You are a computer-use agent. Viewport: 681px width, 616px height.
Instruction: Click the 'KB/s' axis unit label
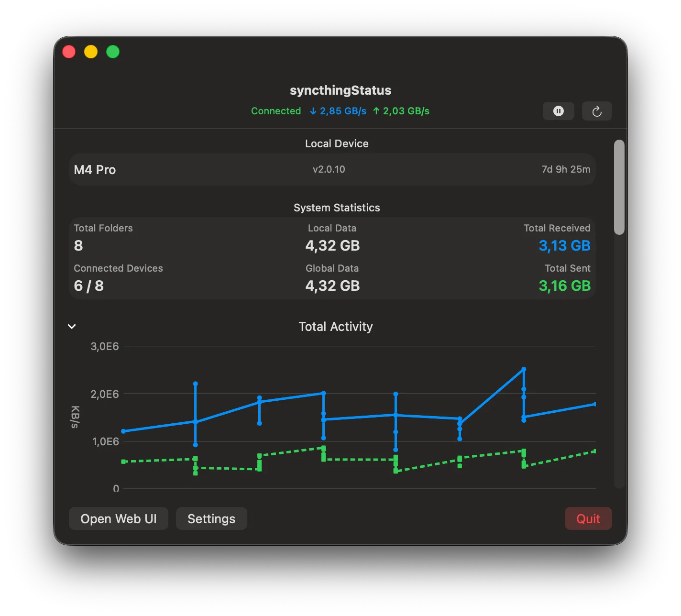tap(75, 417)
